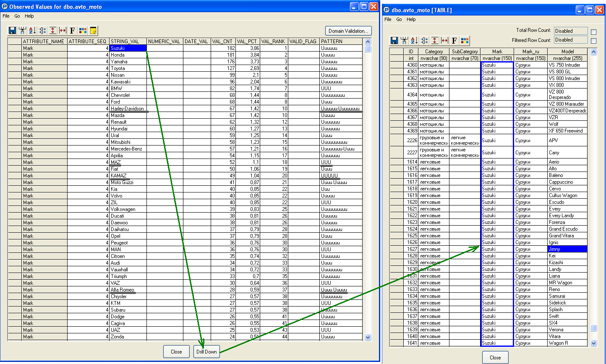Select the Honda cell in STRING_VAL column
The height and width of the screenshot is (364, 606).
click(x=128, y=55)
